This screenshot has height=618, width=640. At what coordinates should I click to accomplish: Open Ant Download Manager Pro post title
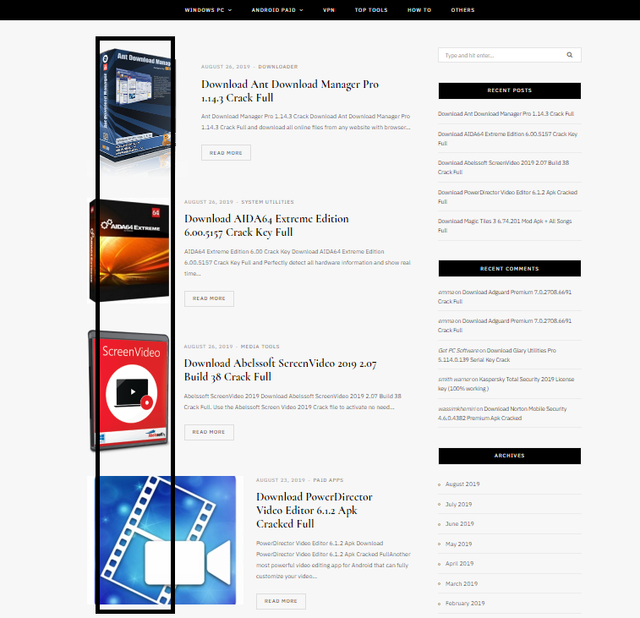[290, 91]
